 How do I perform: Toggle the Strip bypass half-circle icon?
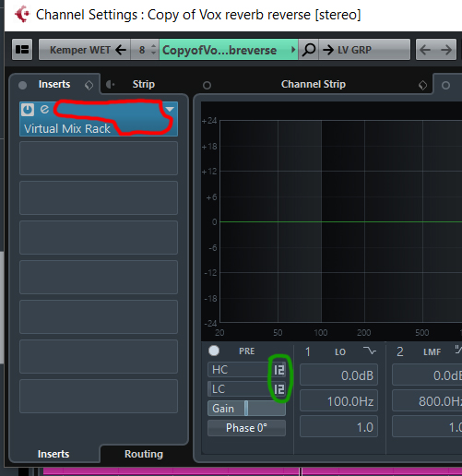110,84
